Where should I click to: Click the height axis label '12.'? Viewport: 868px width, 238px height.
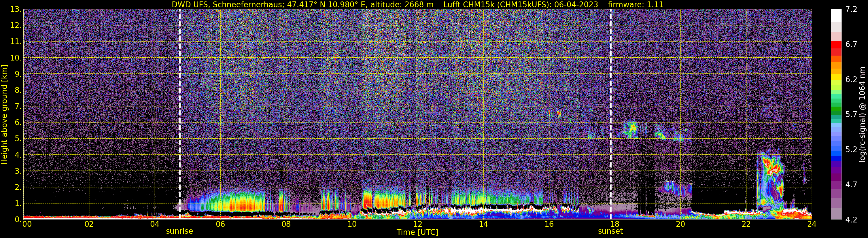point(16,26)
